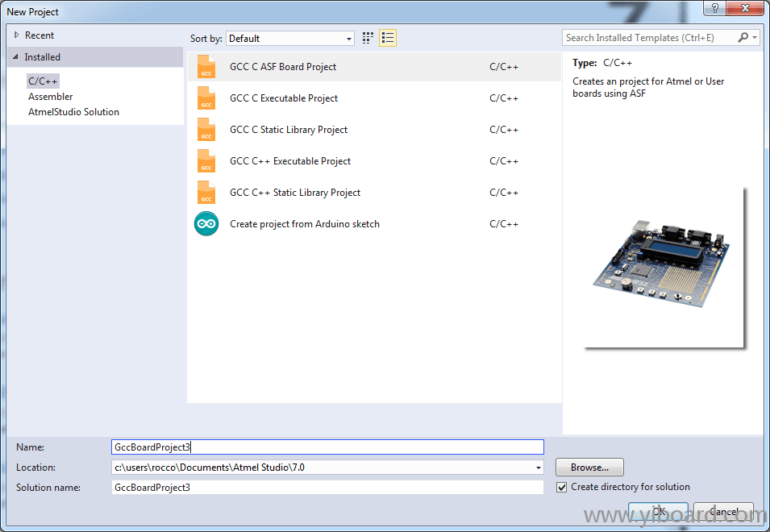Image resolution: width=770 pixels, height=532 pixels.
Task: Click C/C++ type label of ASF Board row
Action: [504, 67]
